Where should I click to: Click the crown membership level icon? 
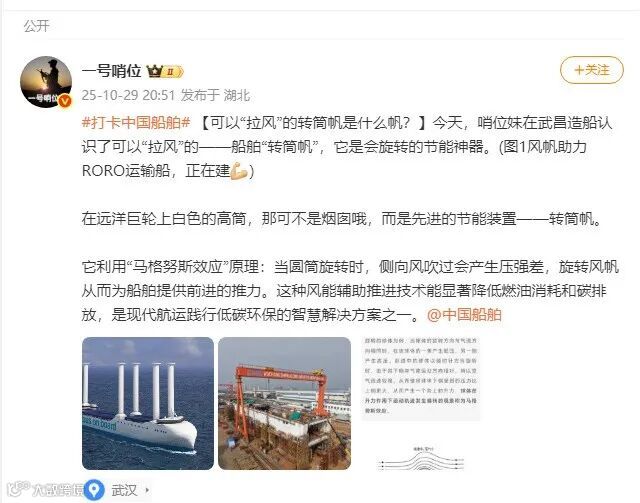point(165,71)
